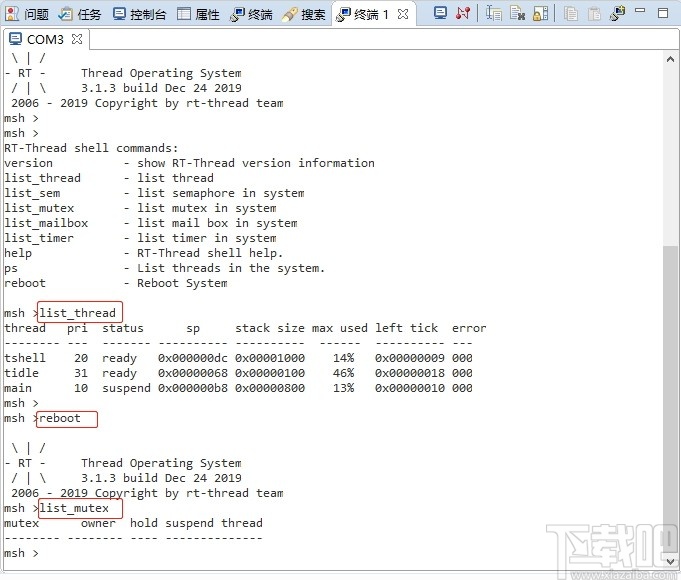The height and width of the screenshot is (580, 681).
Task: Open the 属性 (Properties) tab
Action: [x=198, y=14]
